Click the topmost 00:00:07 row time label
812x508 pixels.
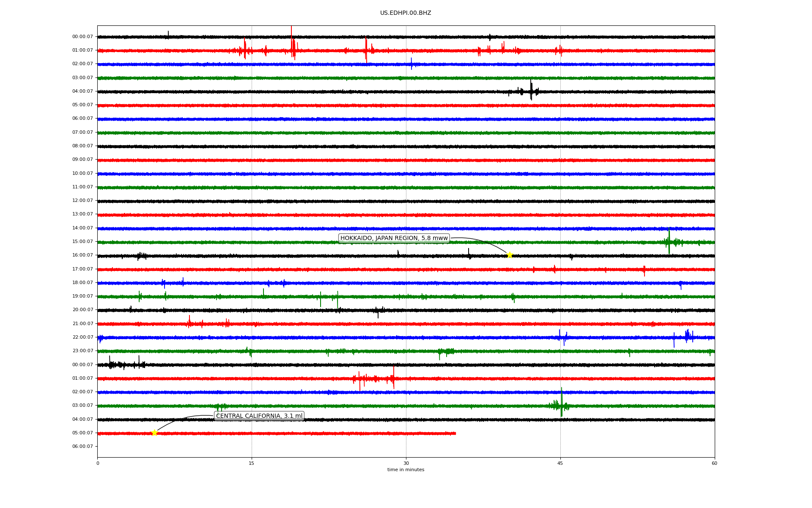pyautogui.click(x=82, y=37)
